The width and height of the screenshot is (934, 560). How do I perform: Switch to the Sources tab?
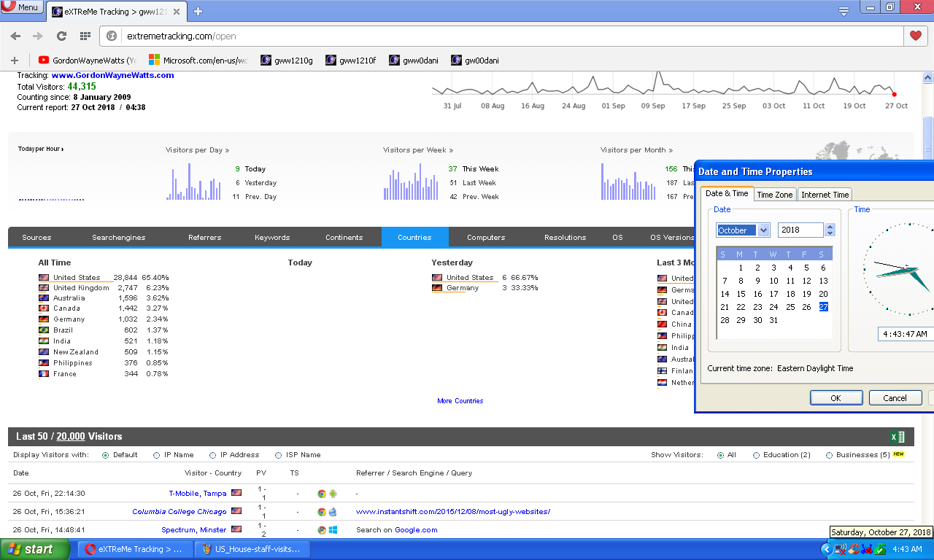[x=36, y=238]
